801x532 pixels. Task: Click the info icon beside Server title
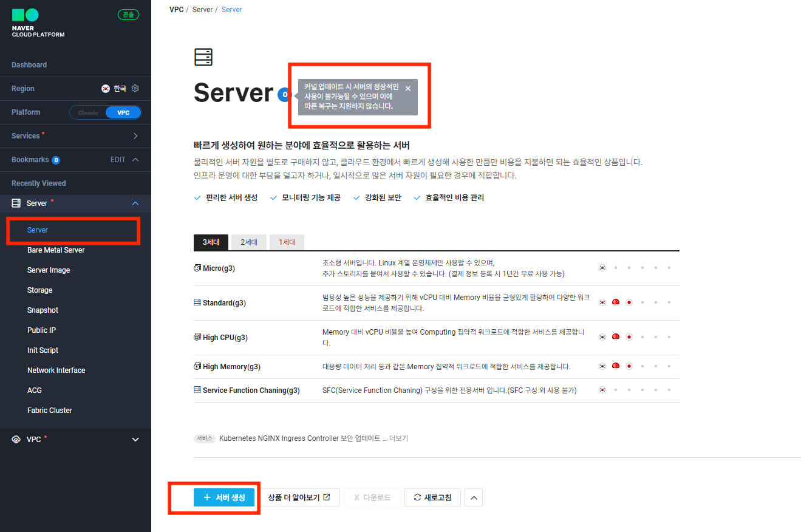[284, 94]
